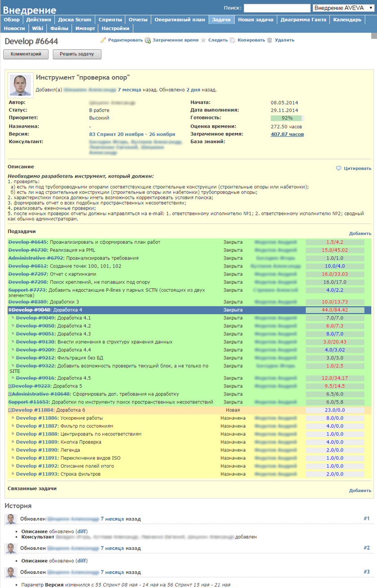
Task: Click the pencil Edit icon
Action: point(103,40)
